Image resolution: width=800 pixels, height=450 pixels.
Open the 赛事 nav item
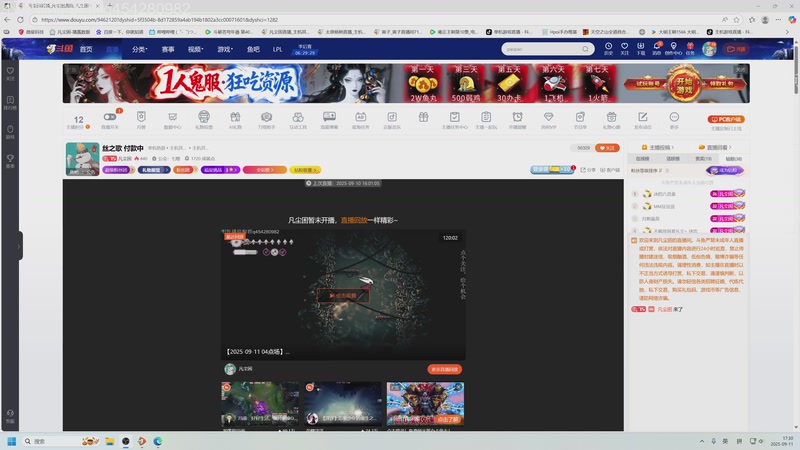168,49
